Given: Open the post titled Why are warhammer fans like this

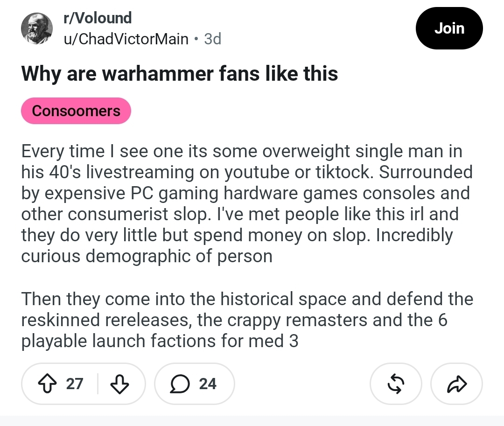Looking at the screenshot, I should [179, 74].
